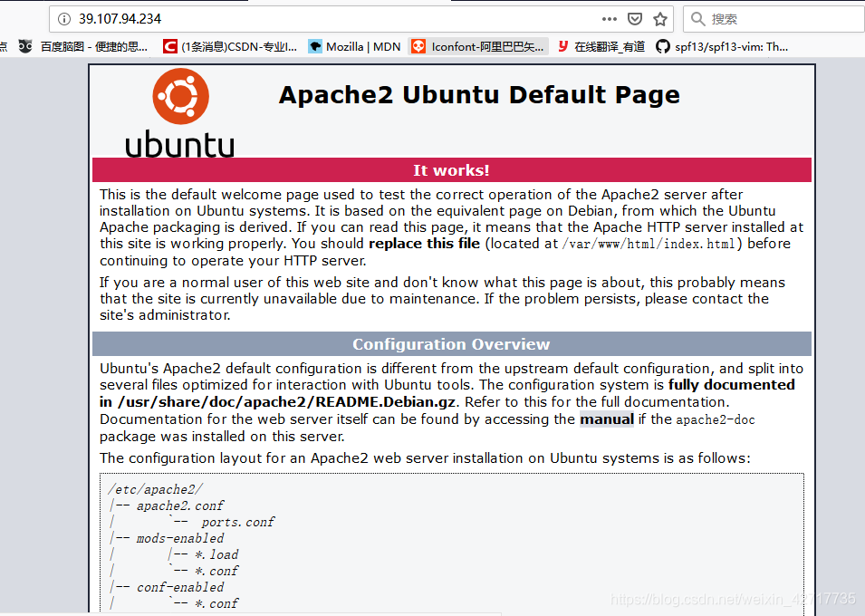Click the apache2-doc package name
The height and width of the screenshot is (616, 865).
(x=715, y=420)
